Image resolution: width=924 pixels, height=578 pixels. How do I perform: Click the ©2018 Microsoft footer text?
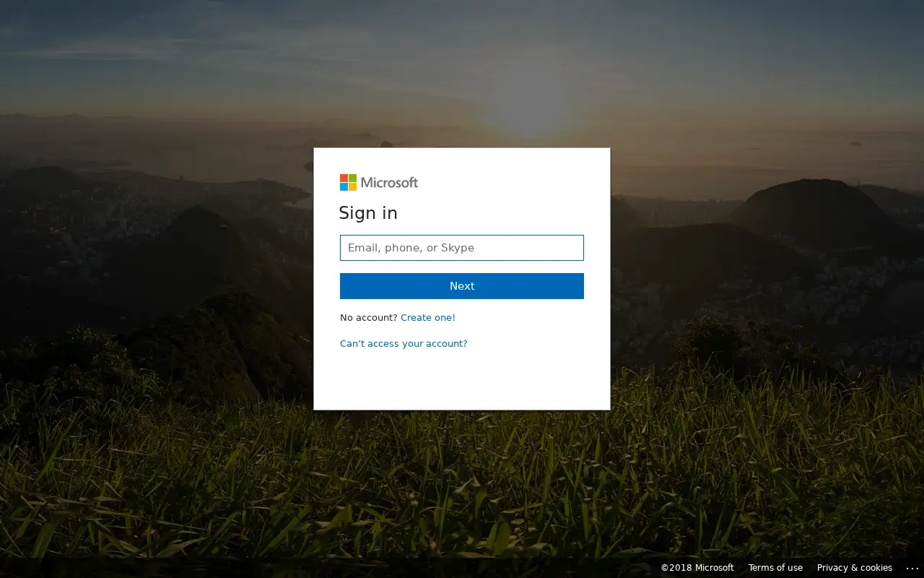point(697,568)
